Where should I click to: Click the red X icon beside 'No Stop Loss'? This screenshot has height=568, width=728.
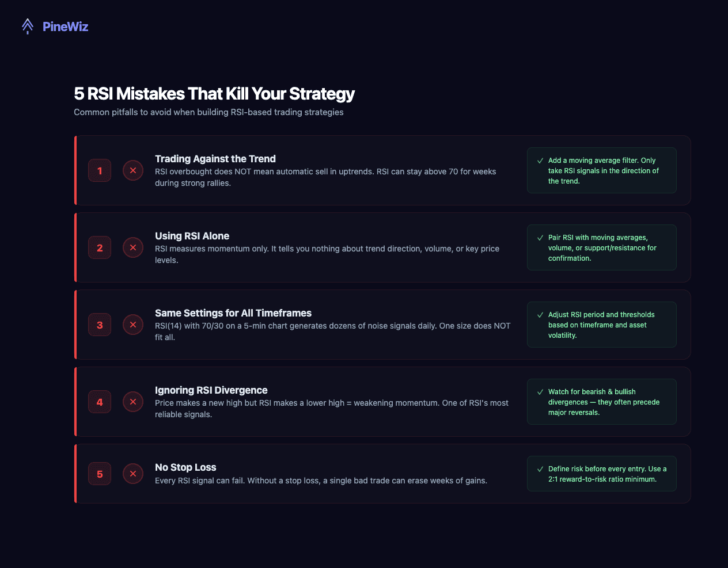(133, 474)
